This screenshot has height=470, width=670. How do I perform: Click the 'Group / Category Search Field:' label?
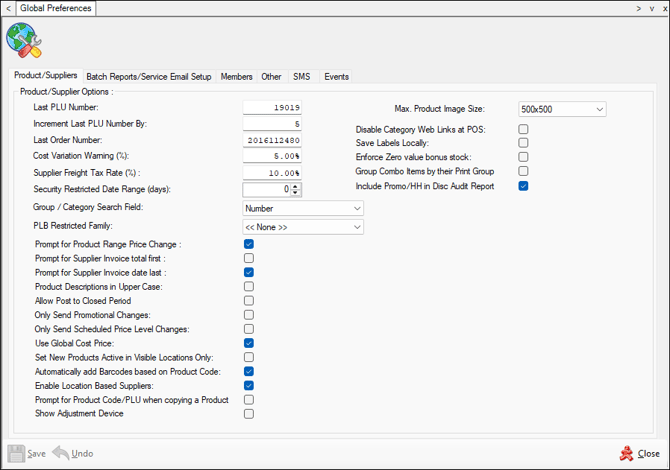tap(88, 207)
